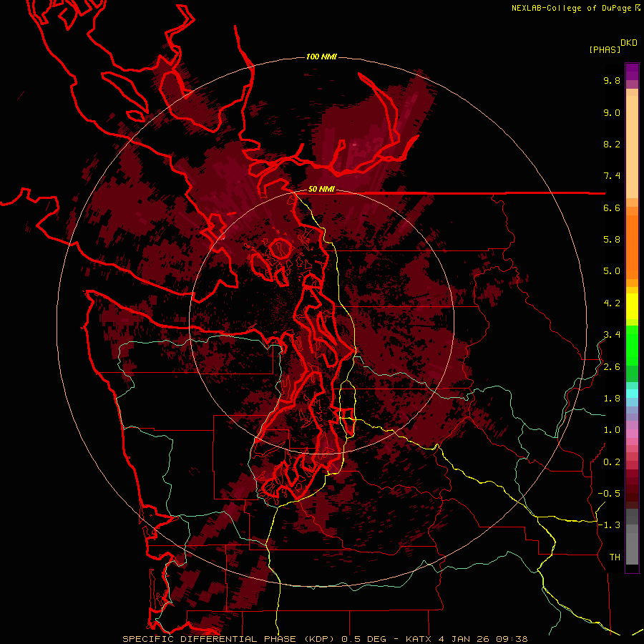Viewport: 644px width, 644px height.
Task: Click the 4.2 scale value
Action: point(612,303)
